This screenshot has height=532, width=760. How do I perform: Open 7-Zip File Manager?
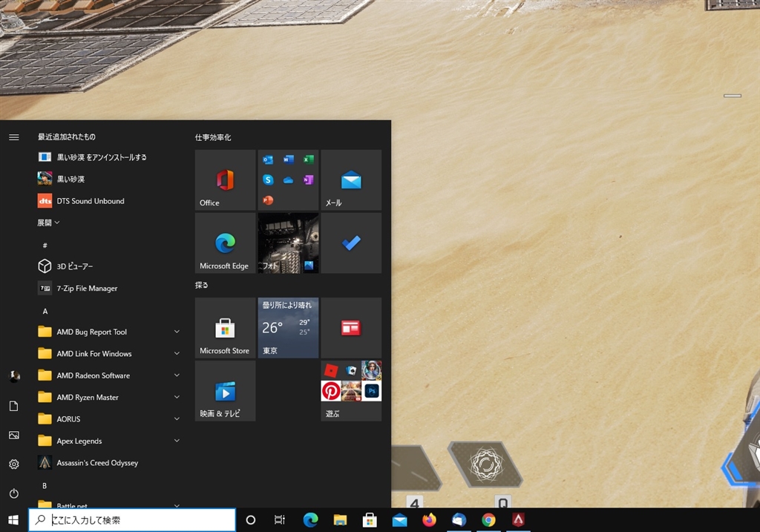click(x=109, y=289)
